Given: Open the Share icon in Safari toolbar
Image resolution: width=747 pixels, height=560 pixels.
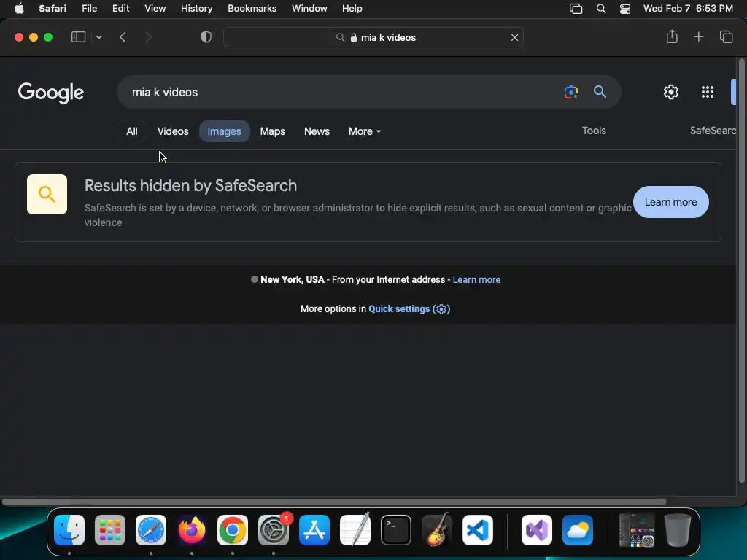Looking at the screenshot, I should point(672,36).
